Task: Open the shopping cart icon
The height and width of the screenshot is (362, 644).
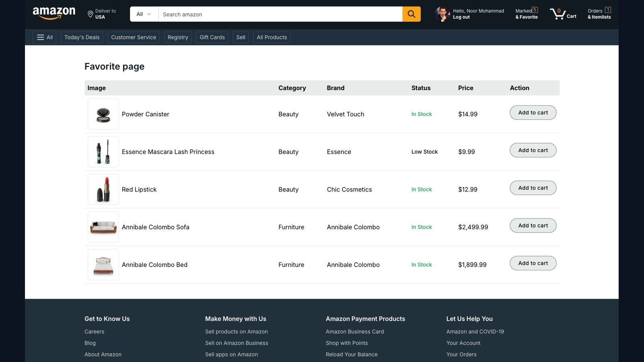Action: (x=558, y=14)
